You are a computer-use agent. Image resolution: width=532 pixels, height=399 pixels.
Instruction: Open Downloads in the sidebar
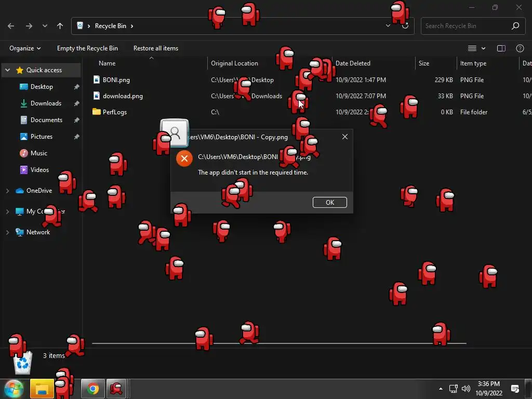click(x=46, y=103)
